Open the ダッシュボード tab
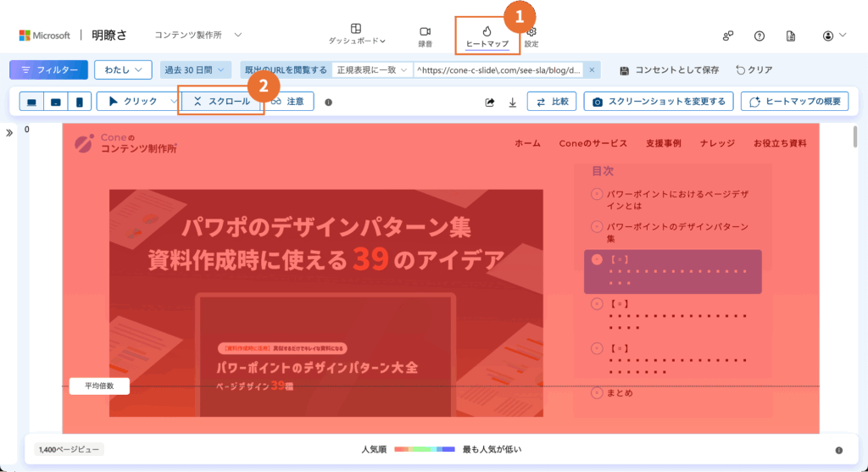The height and width of the screenshot is (472, 868). pyautogui.click(x=357, y=34)
